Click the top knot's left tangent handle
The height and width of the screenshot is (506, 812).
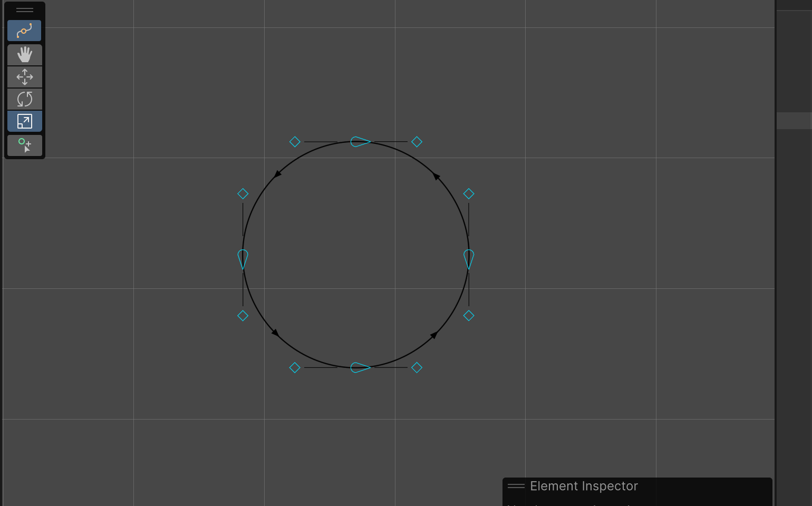pos(295,142)
